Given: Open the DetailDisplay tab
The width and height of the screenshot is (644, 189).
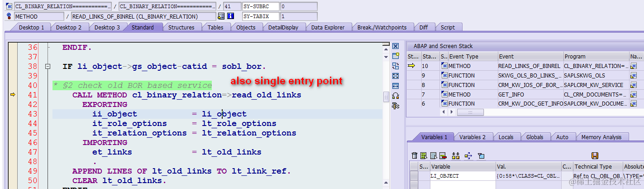Looking at the screenshot, I should (x=283, y=27).
